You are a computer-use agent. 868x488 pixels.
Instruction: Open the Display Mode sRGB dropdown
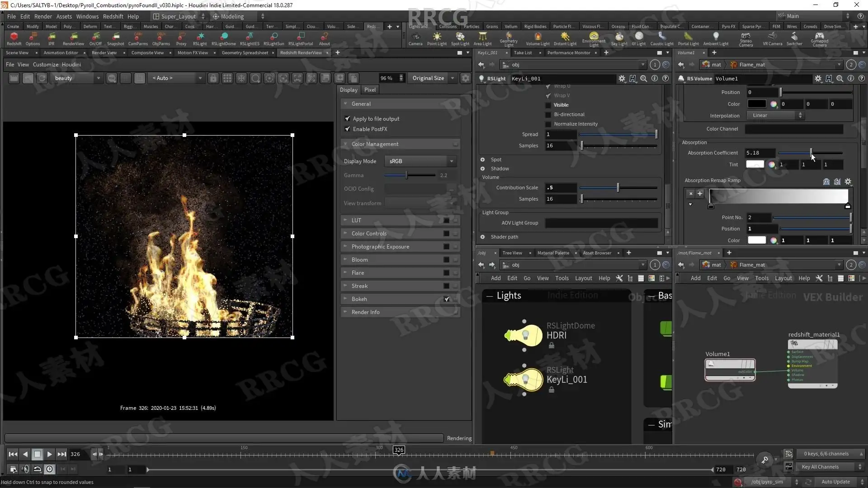pyautogui.click(x=420, y=161)
